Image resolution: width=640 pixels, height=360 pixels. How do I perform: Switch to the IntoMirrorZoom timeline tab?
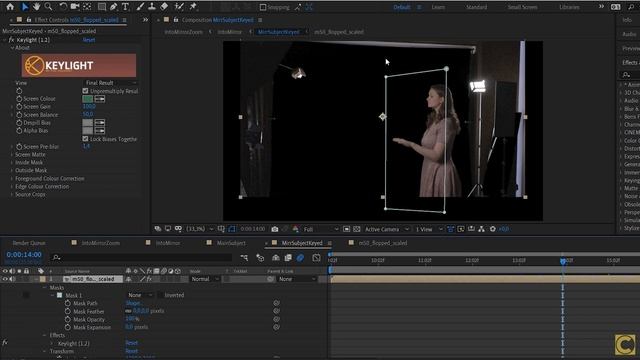[100, 243]
